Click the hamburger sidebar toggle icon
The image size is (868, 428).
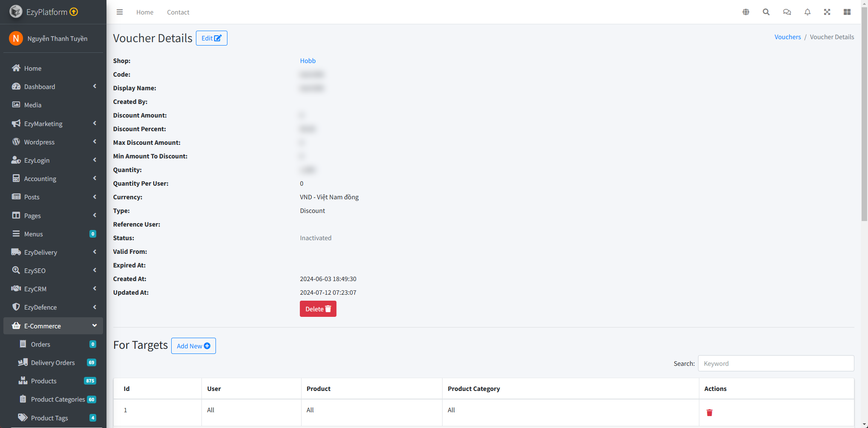click(x=120, y=12)
